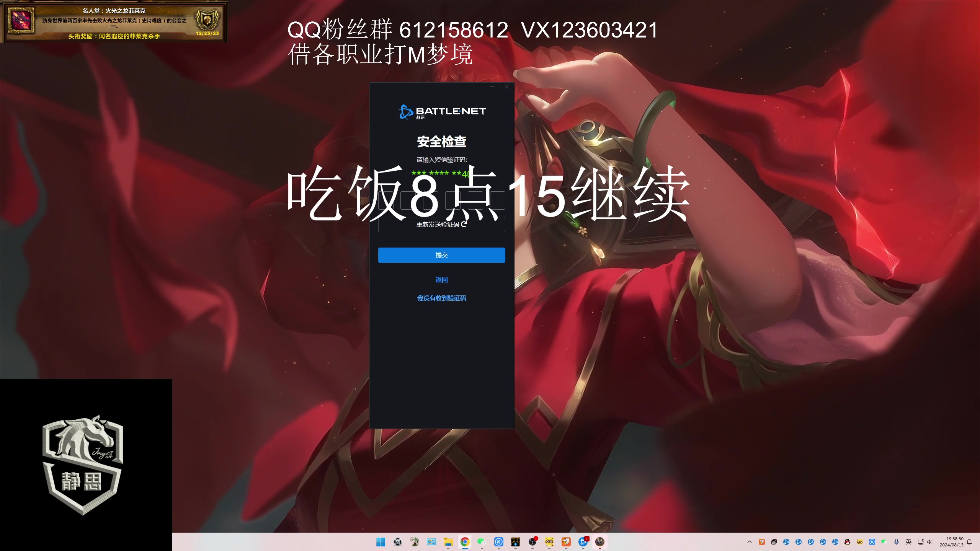Screen dimensions: 980x551
Task: Open the Control Panel taskbar icon
Action: coord(431,542)
